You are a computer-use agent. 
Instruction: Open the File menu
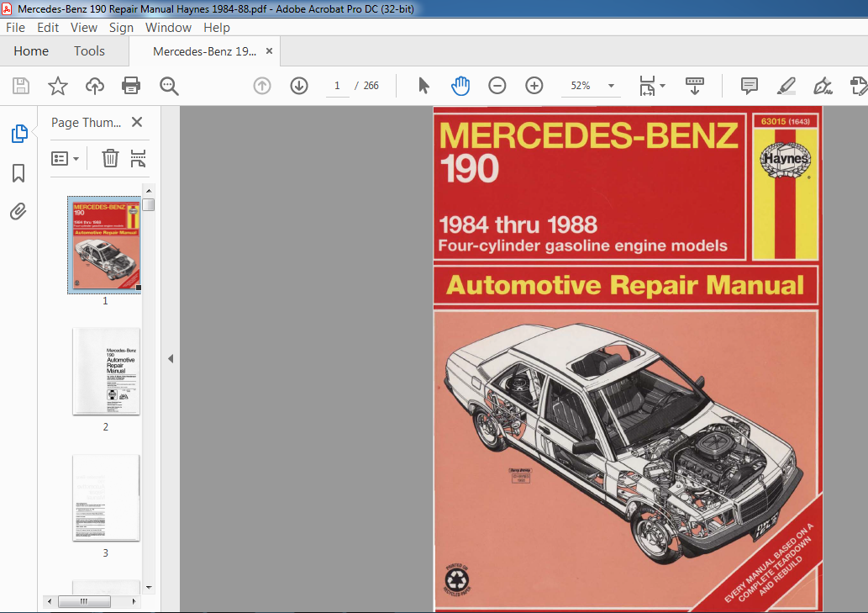tap(15, 28)
